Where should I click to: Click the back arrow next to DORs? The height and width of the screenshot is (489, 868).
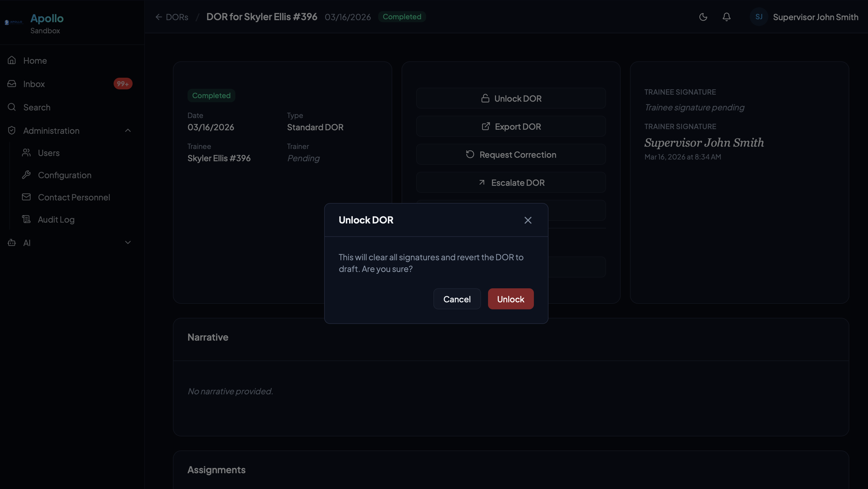(x=159, y=17)
